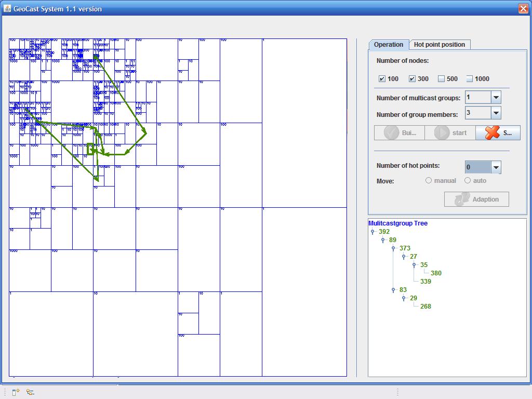This screenshot has width=532, height=399.
Task: Uncheck the 100 nodes checkbox
Action: pos(382,79)
